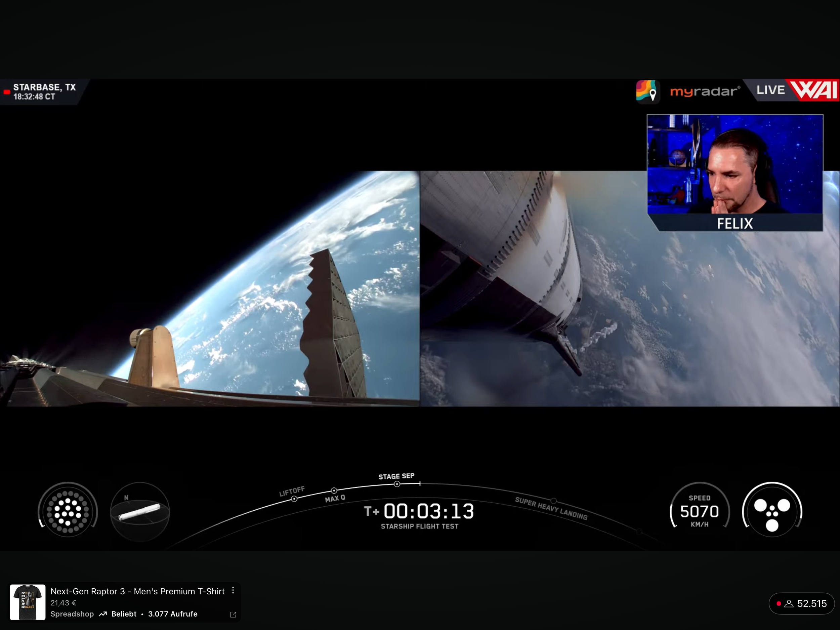Screen dimensions: 840x630
Task: Open Next-Gen Raptor 3 T-Shirt title link
Action: point(137,591)
